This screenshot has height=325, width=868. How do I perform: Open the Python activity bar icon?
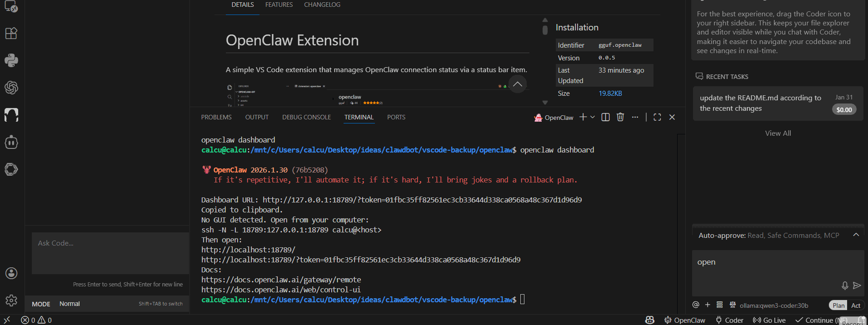11,60
